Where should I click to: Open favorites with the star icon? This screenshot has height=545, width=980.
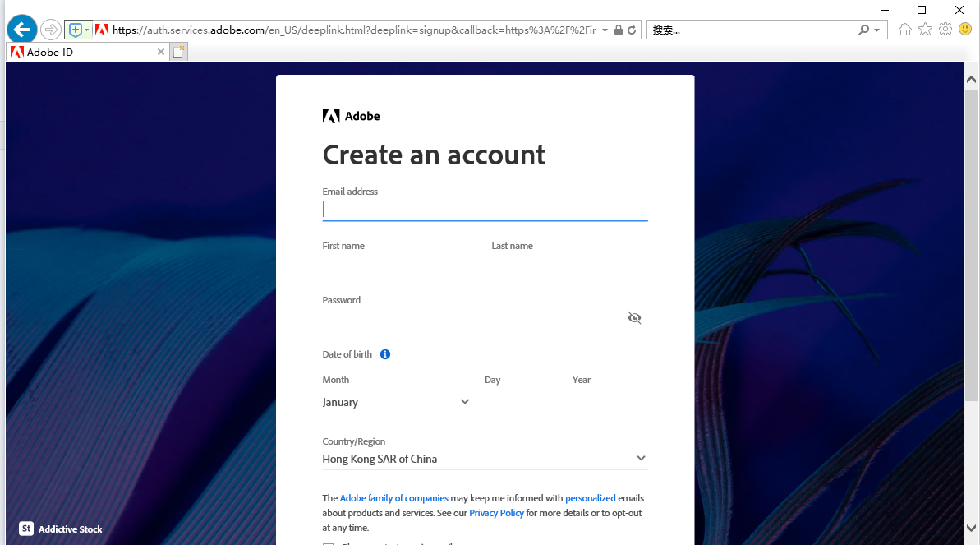[x=926, y=30]
